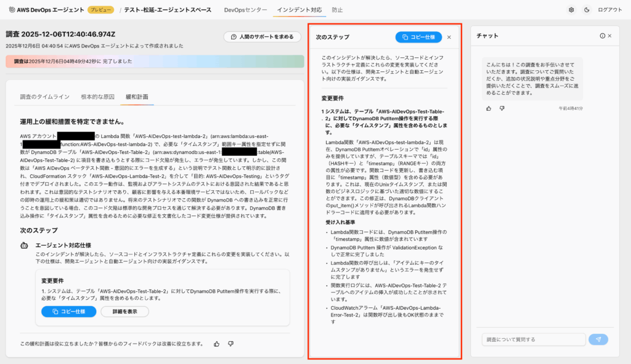Image resolution: width=631 pixels, height=364 pixels.
Task: Switch to the 根本的な原因 tab
Action: click(97, 97)
